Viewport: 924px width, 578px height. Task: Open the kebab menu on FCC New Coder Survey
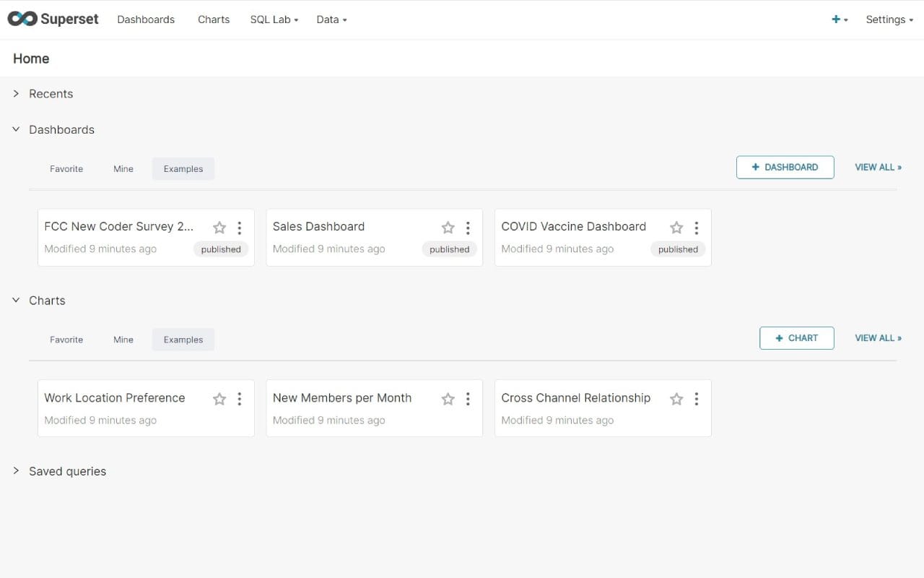pos(240,228)
